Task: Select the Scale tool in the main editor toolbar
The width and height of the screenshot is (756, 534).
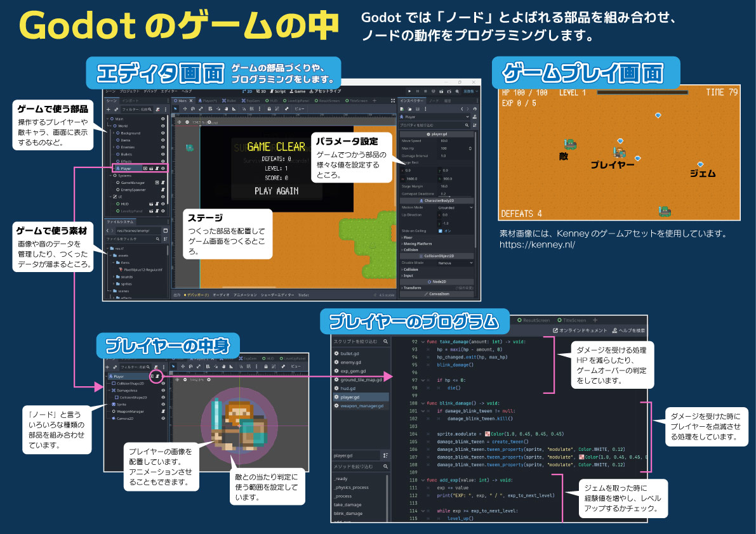Action: 201,109
